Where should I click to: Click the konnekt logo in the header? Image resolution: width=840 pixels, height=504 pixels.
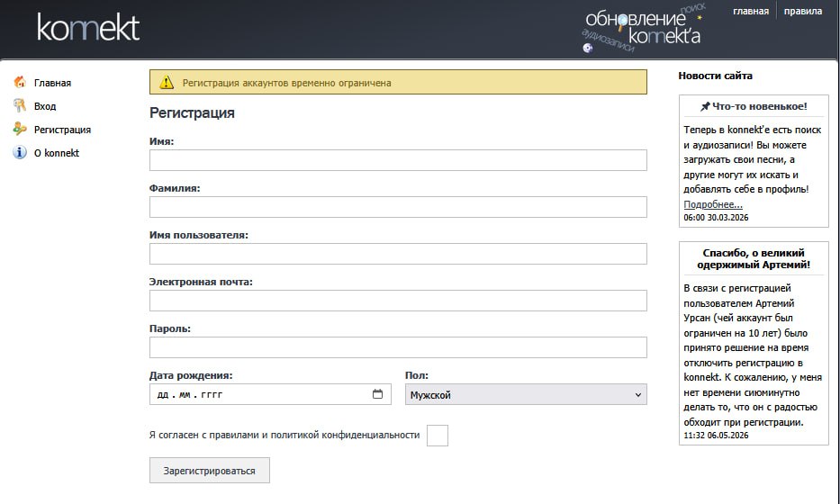89,27
